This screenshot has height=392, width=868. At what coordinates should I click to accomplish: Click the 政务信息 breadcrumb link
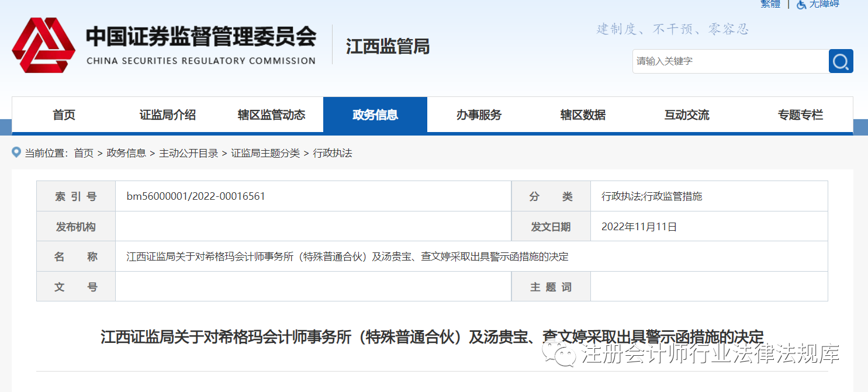pyautogui.click(x=126, y=153)
